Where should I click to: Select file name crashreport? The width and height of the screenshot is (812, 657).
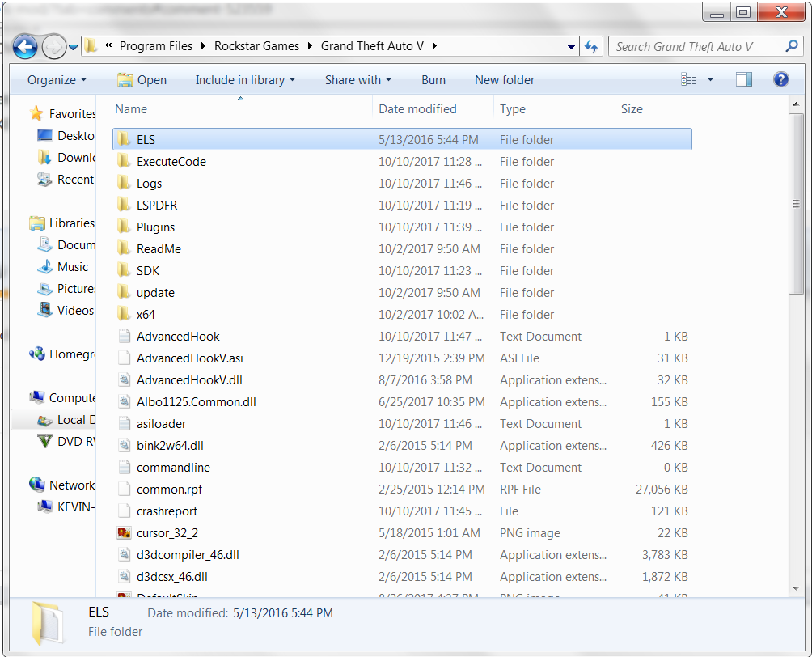[x=167, y=511]
